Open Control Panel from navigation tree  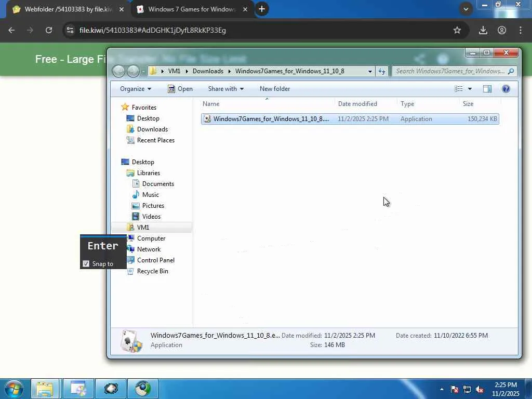[x=155, y=260]
